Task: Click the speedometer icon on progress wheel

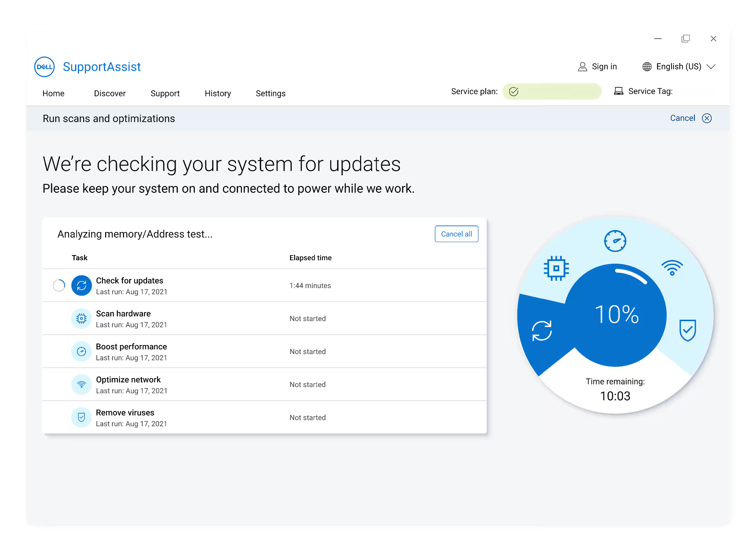Action: tap(615, 241)
